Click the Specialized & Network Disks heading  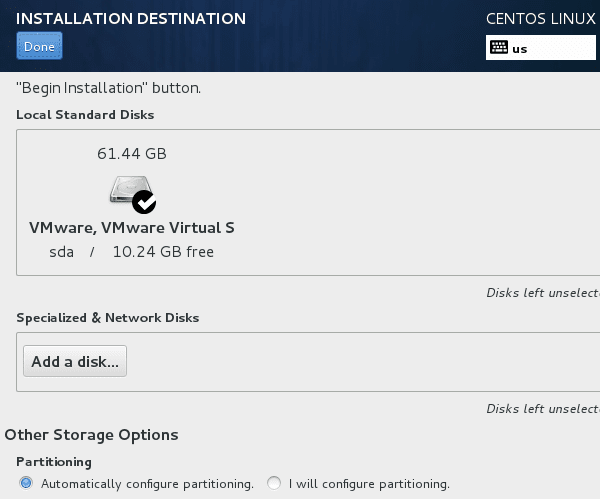pos(108,318)
